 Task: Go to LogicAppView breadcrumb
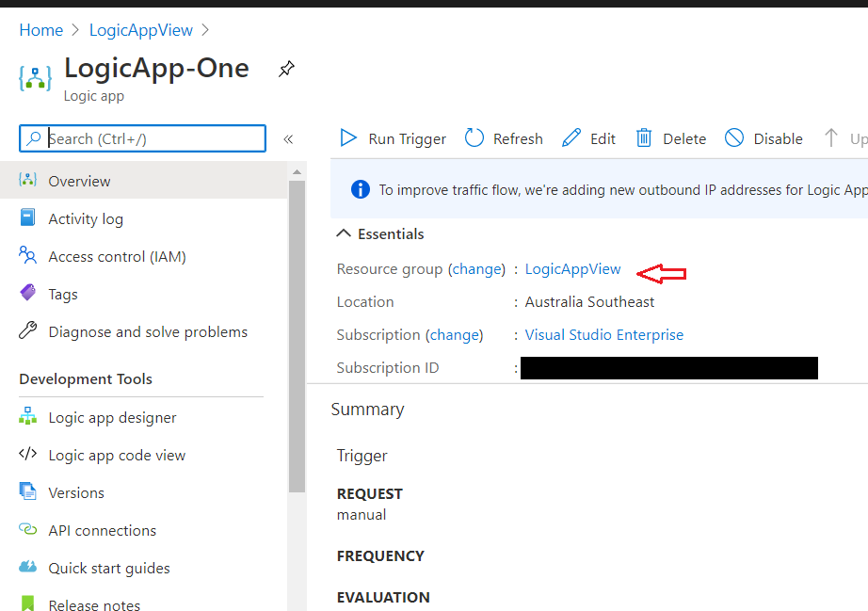click(141, 30)
